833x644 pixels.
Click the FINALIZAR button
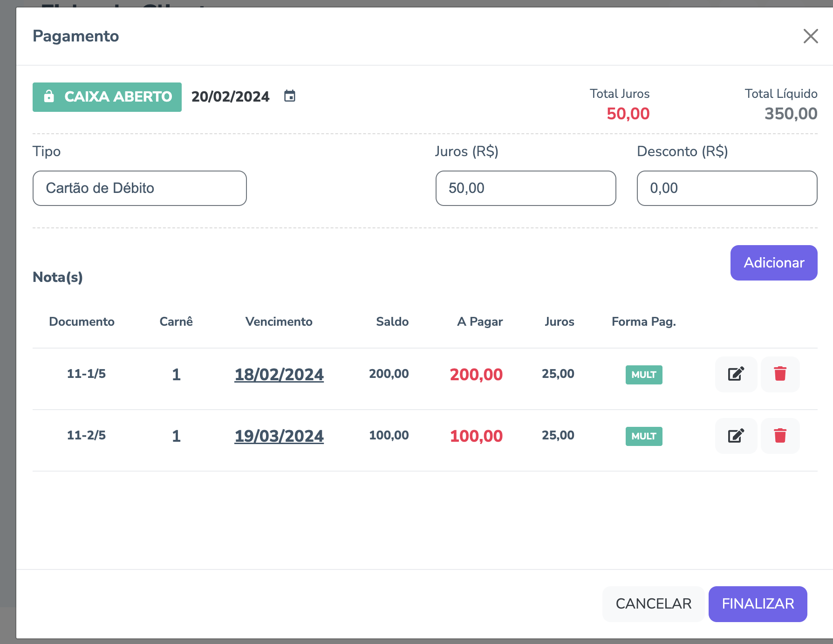point(758,604)
